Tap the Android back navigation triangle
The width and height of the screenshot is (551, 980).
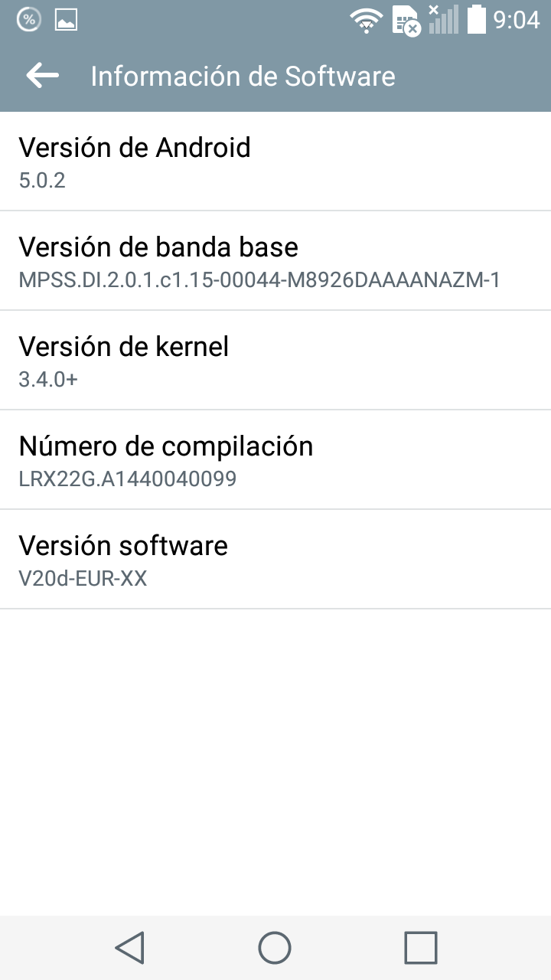click(x=130, y=948)
